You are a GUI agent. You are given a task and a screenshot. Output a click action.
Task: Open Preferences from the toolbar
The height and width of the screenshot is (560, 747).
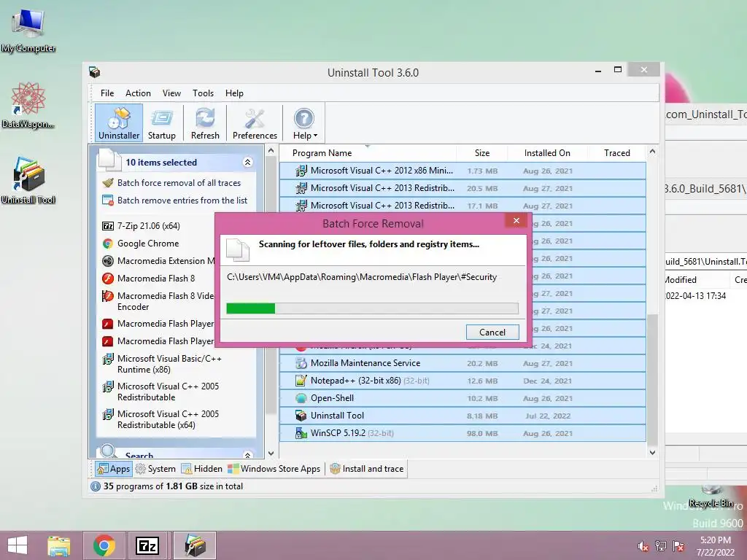point(255,122)
